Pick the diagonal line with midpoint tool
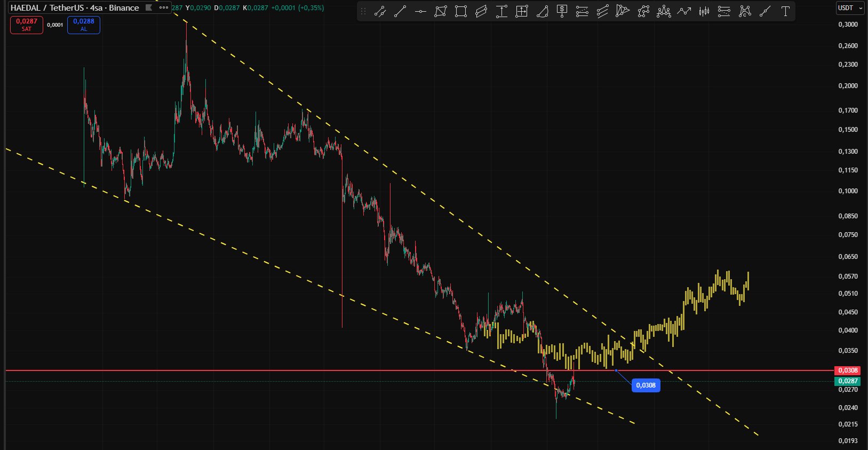 765,11
